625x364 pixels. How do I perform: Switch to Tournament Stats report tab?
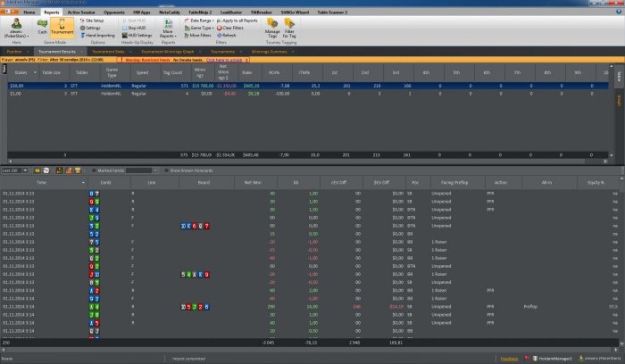tap(108, 52)
